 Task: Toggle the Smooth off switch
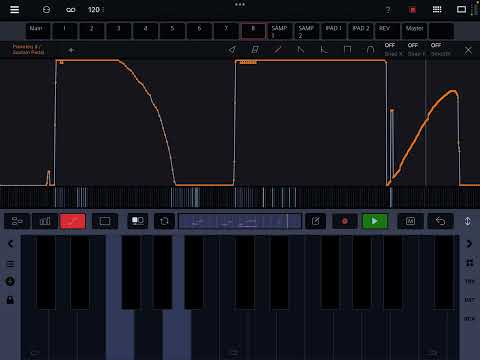click(440, 49)
